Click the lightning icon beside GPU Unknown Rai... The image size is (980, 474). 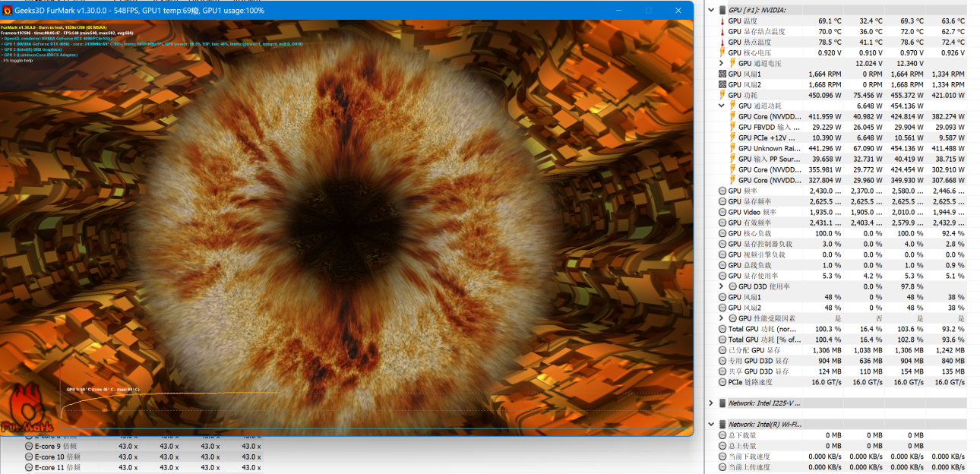click(733, 149)
